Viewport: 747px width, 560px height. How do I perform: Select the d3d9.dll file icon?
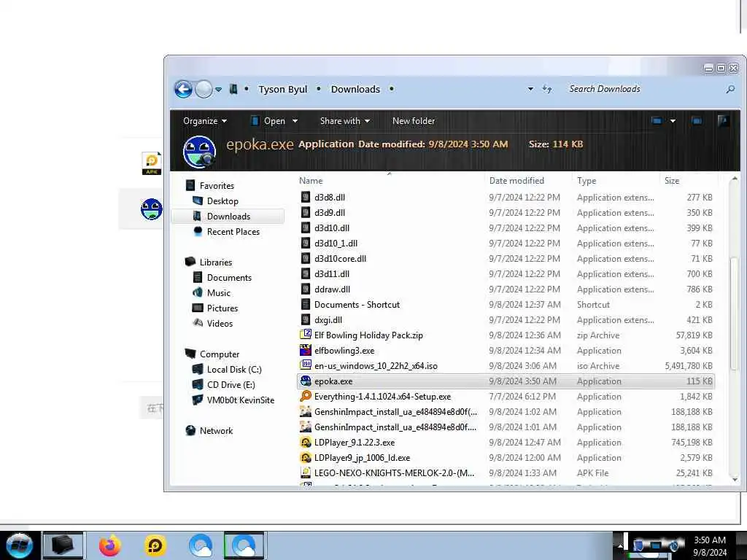[x=306, y=212]
